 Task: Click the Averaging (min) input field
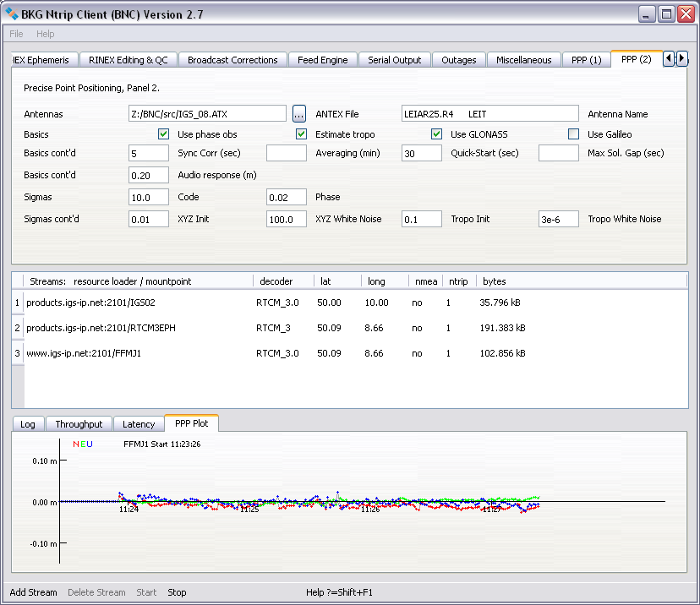click(x=286, y=153)
